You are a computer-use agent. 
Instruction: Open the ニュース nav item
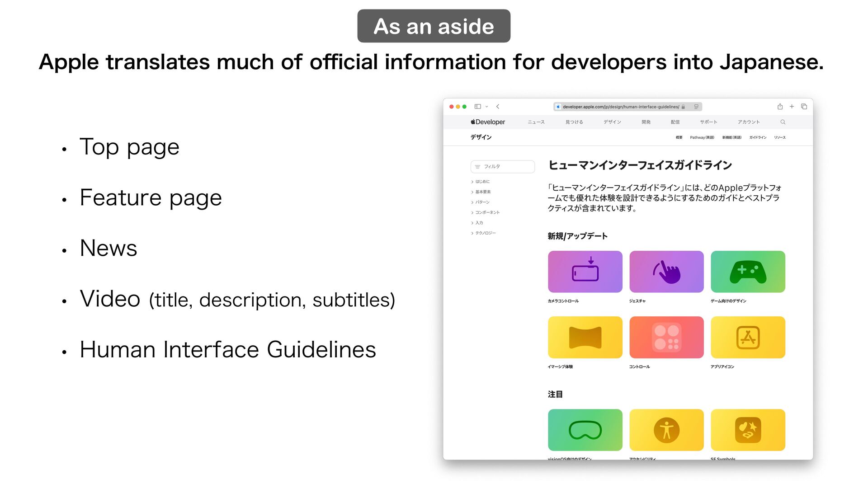pyautogui.click(x=536, y=122)
